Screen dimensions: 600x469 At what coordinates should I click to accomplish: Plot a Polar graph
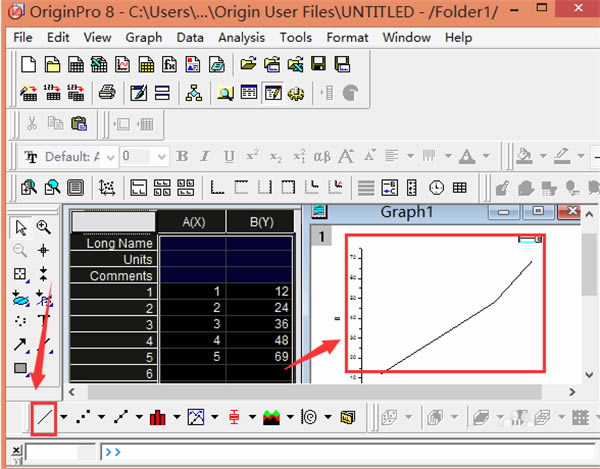[309, 417]
